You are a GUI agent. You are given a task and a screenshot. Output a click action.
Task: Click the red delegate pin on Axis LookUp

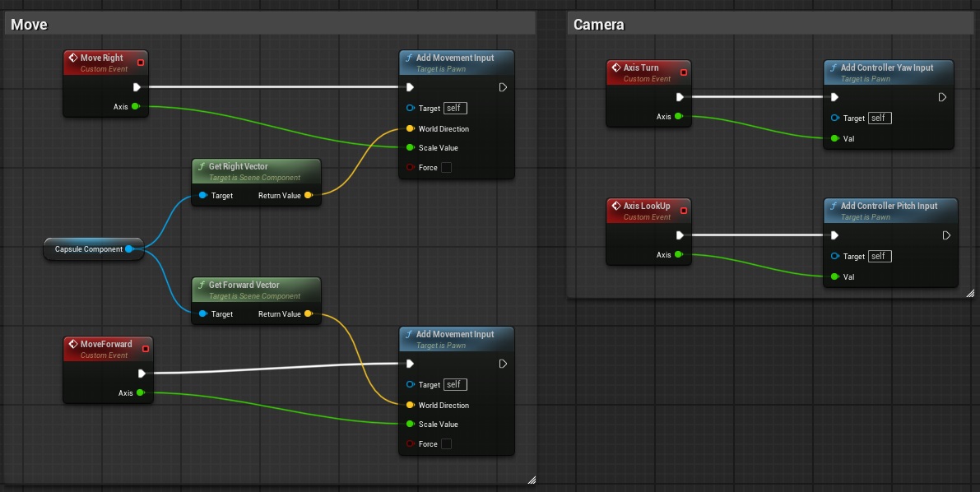click(x=684, y=210)
